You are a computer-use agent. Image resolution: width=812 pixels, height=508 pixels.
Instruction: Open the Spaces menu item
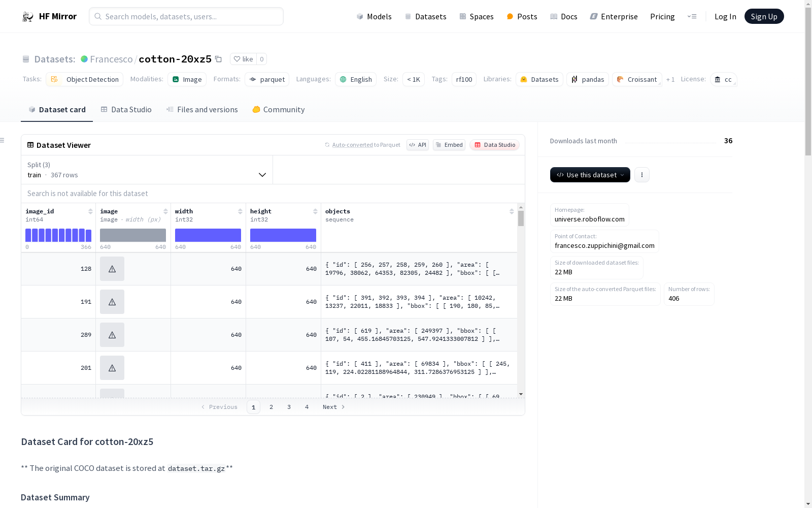coord(477,16)
